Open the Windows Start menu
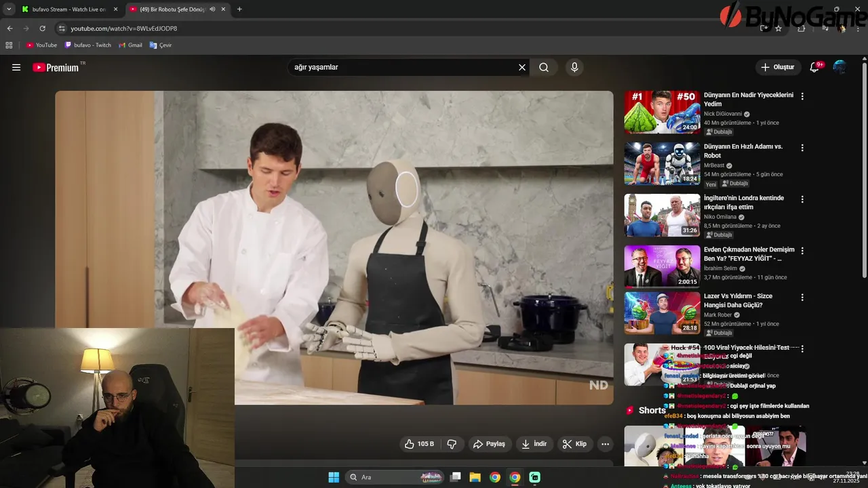Viewport: 868px width, 488px height. [x=334, y=477]
